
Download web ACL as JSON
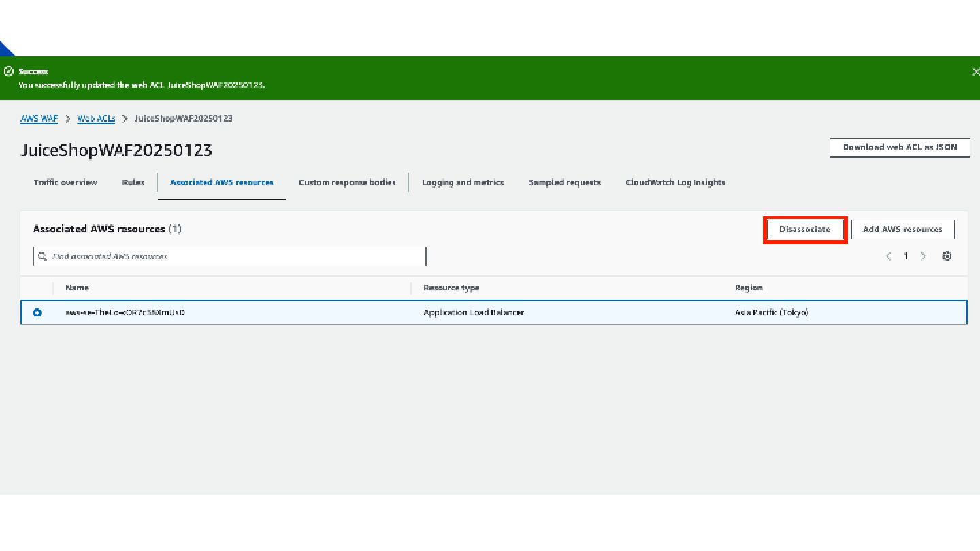point(900,147)
